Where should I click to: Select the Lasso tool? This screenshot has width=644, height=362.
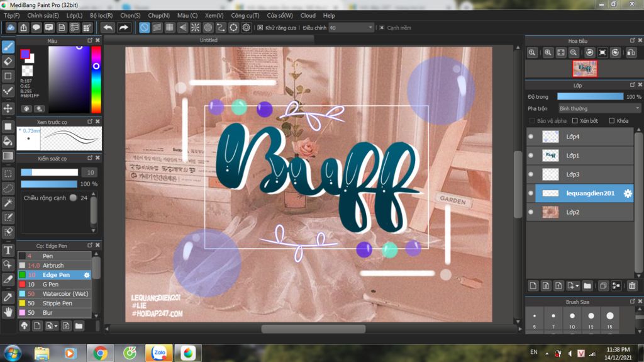(8, 188)
